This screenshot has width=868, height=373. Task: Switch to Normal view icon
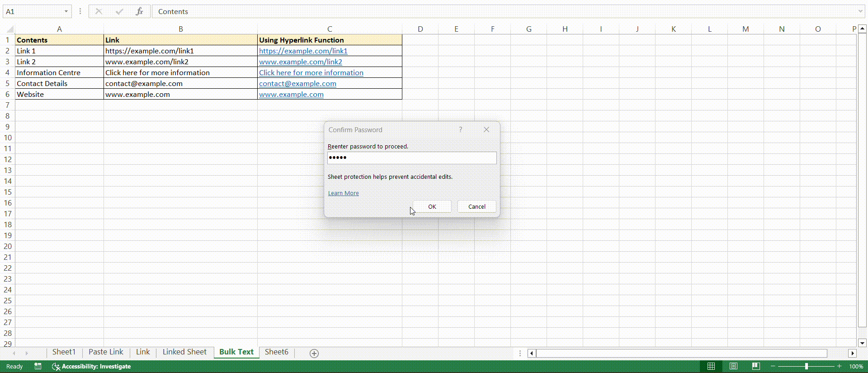(711, 366)
